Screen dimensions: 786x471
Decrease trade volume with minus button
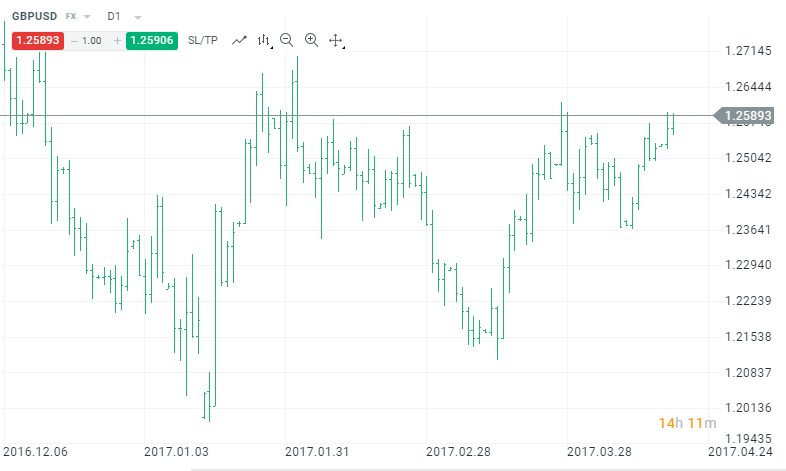pos(74,40)
